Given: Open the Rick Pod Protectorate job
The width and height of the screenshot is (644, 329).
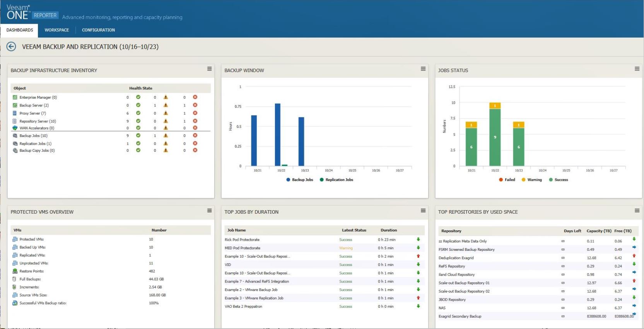Looking at the screenshot, I should point(242,240).
